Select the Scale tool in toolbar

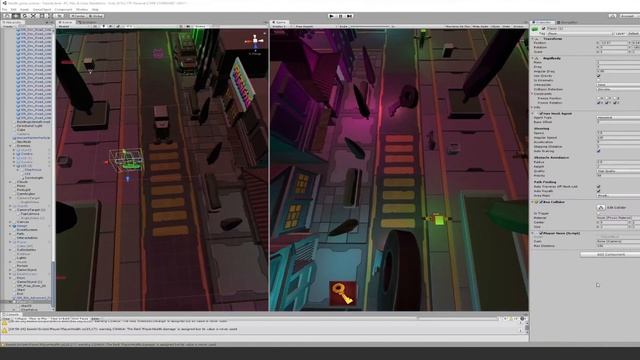(x=33, y=16)
